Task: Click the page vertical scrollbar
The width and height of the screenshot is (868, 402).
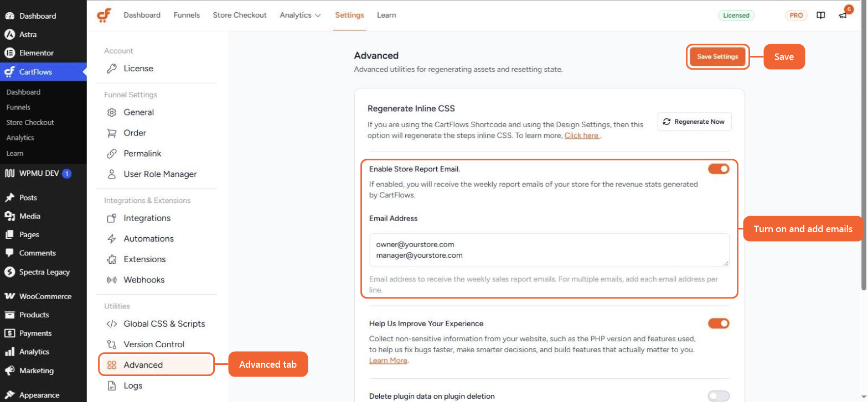Action: [x=864, y=144]
